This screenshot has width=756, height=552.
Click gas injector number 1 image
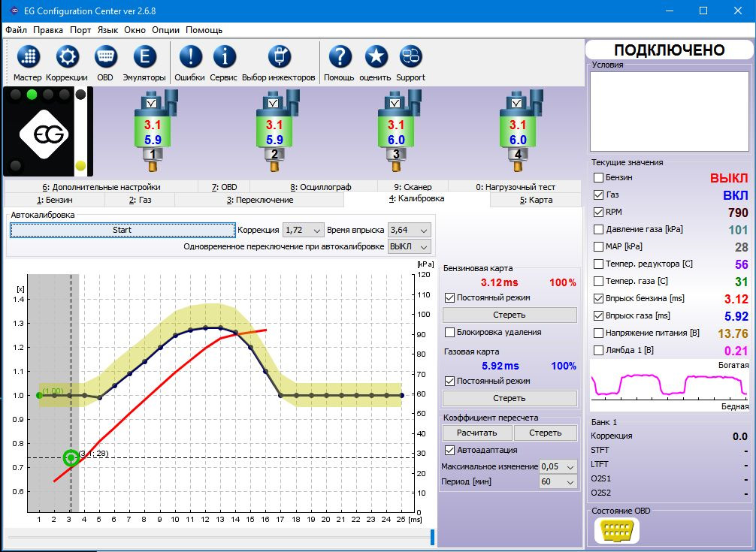154,131
